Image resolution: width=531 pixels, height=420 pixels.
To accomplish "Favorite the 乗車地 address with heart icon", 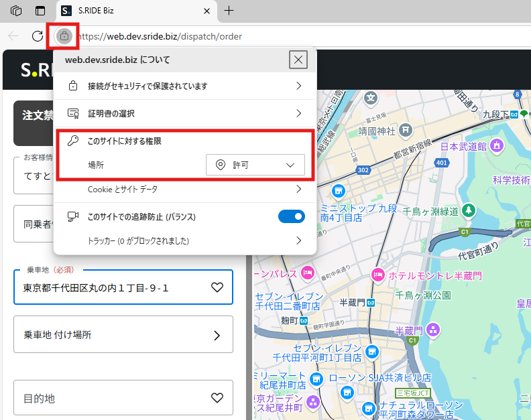I will point(217,287).
